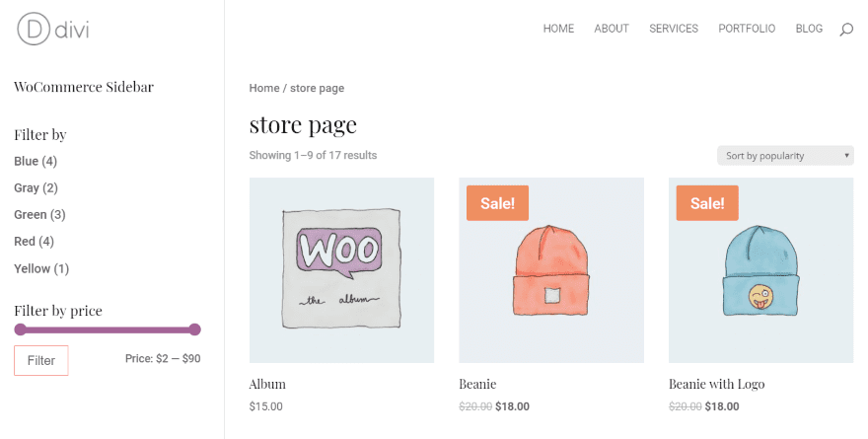
Task: Navigate to the SERVICES page
Action: (674, 29)
